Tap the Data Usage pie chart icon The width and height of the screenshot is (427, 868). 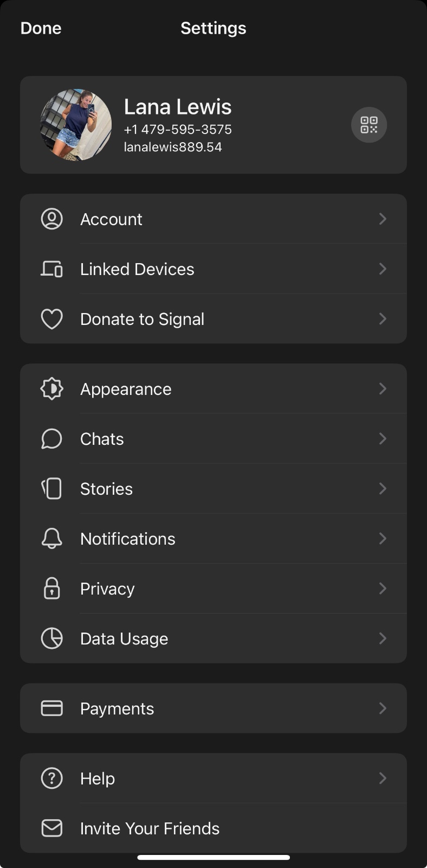[x=52, y=639]
